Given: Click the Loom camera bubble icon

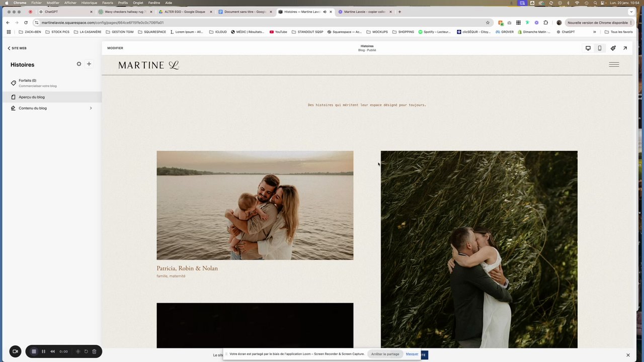Looking at the screenshot, I should [x=15, y=351].
